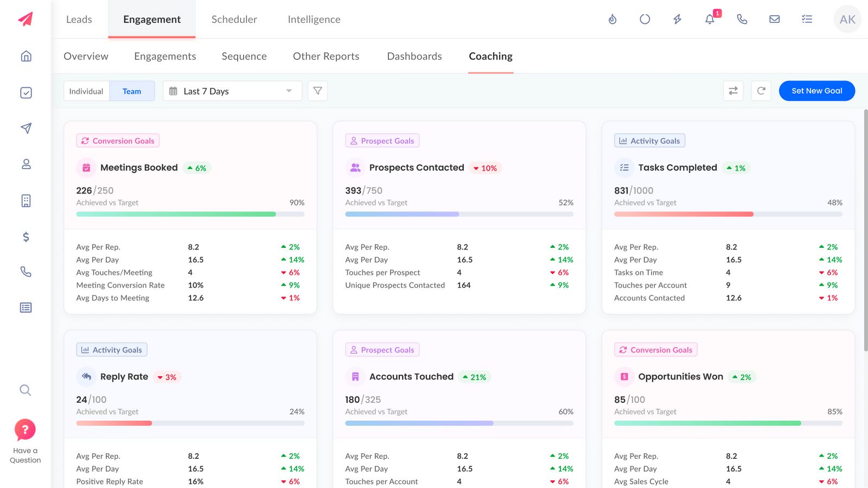This screenshot has height=488, width=868.
Task: Click the Prospect Goals tag on Accounts Touched
Action: tap(382, 350)
